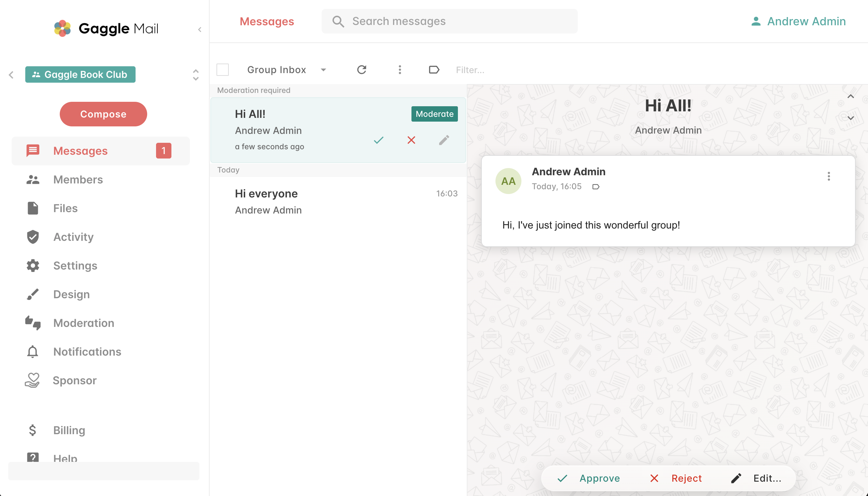
Task: Click the green checkmark approve icon in message list
Action: (x=378, y=140)
